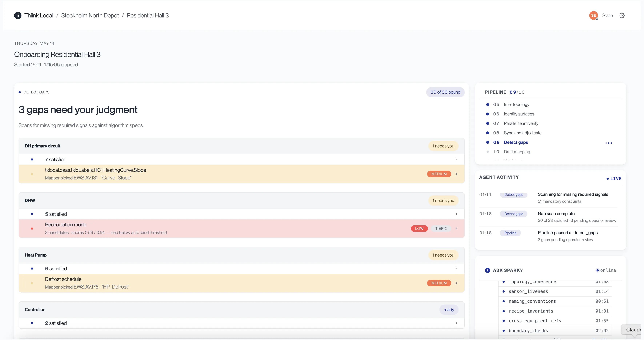
Task: Expand the 2 satisfied row under Controller
Action: [241, 323]
